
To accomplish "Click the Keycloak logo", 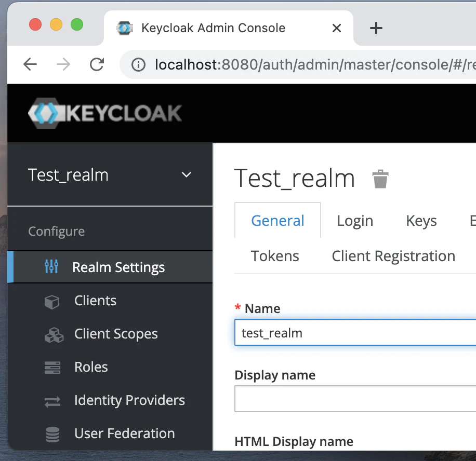I will [105, 113].
